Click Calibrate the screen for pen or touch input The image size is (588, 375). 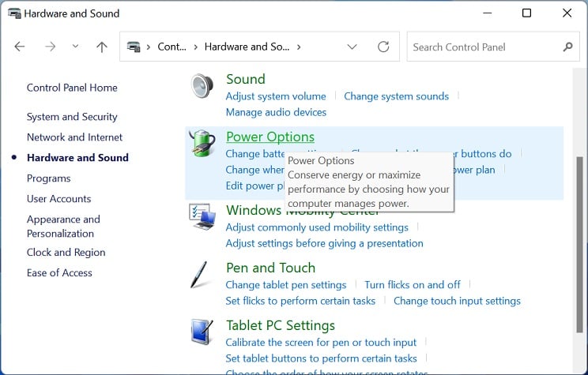pyautogui.click(x=321, y=343)
